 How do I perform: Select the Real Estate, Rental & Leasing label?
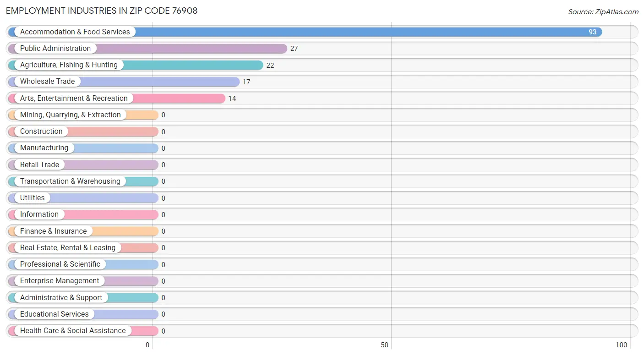tap(68, 248)
